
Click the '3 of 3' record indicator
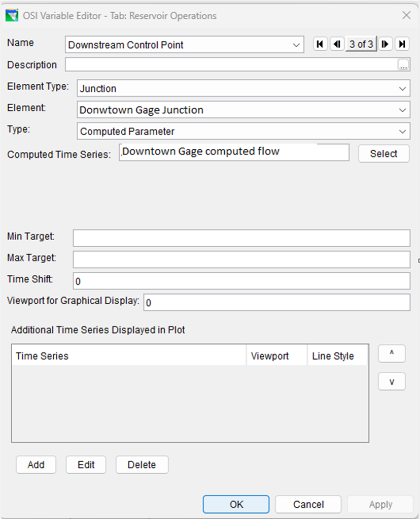click(361, 44)
